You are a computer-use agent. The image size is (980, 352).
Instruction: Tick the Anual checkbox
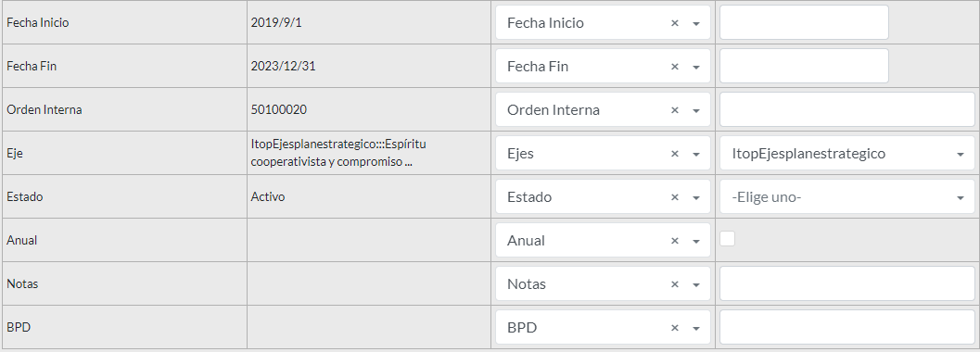tap(728, 238)
